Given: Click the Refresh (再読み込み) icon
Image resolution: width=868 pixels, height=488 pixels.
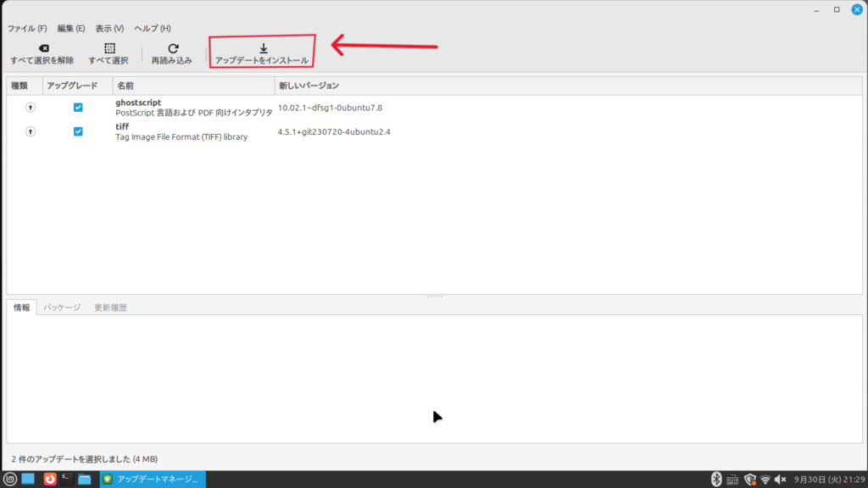Looking at the screenshot, I should [172, 48].
